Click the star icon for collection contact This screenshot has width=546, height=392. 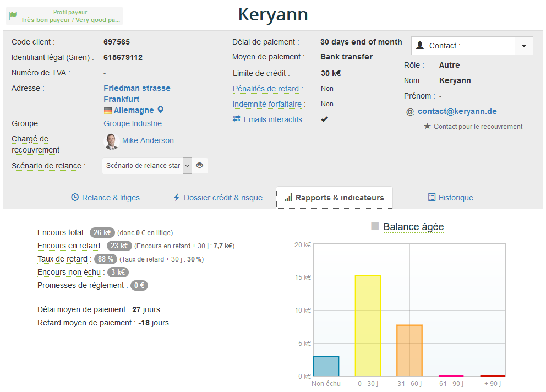click(x=427, y=126)
